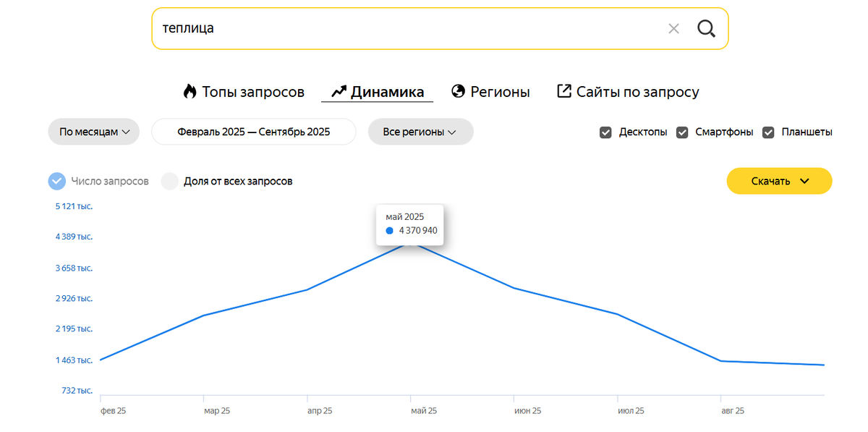The width and height of the screenshot is (868, 432).
Task: Open the Февраль 2025 — Сентябрь 2025 date range picker
Action: (254, 132)
